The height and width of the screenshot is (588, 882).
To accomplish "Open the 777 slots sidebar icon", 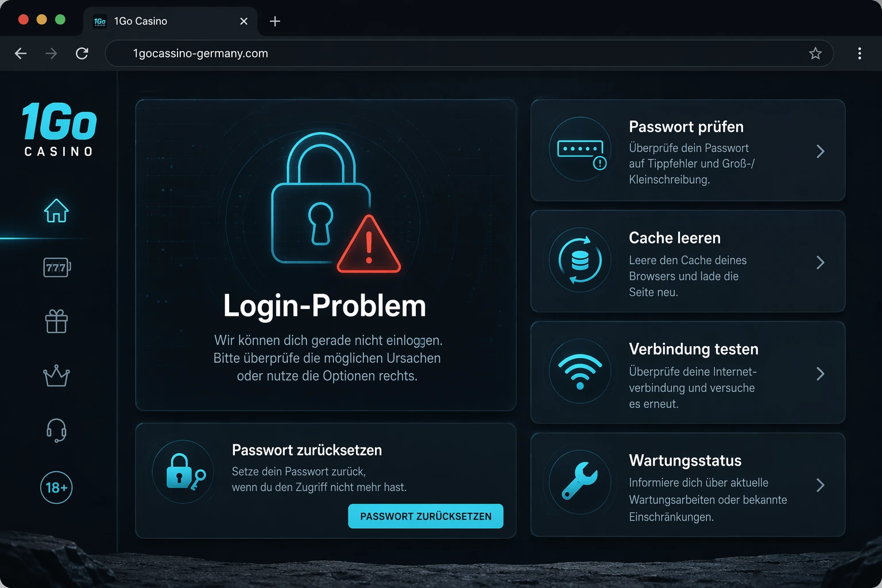I will coord(57,267).
